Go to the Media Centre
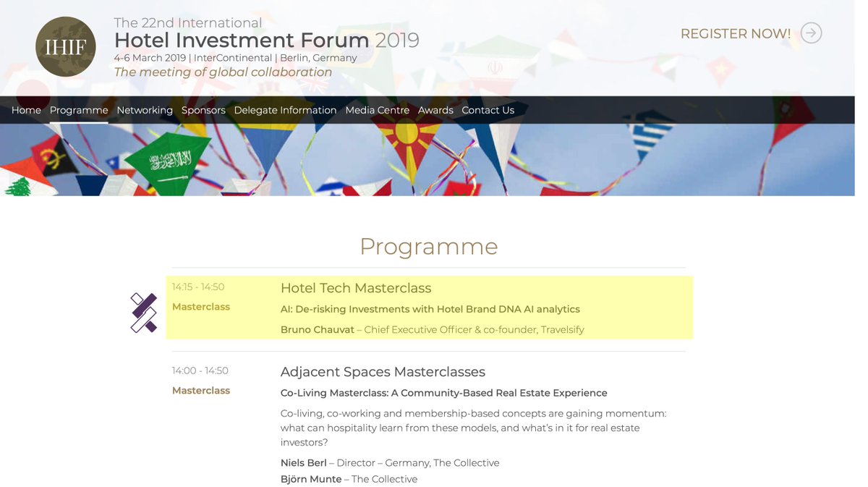This screenshot has width=868, height=487. [x=377, y=110]
